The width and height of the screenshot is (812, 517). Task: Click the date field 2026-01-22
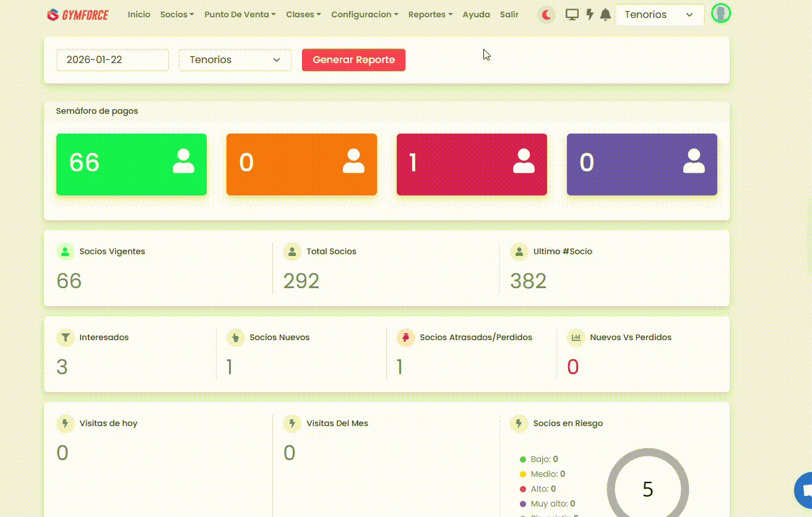[x=112, y=60]
